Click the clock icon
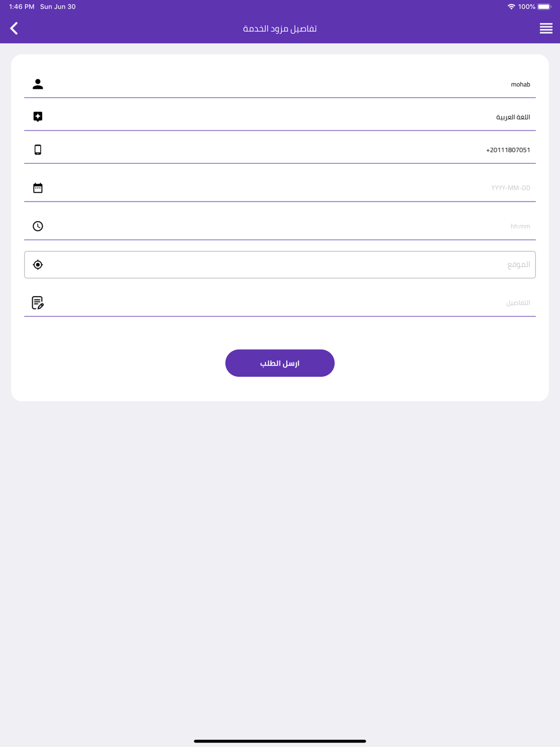Viewport: 560px width, 747px height. tap(38, 226)
